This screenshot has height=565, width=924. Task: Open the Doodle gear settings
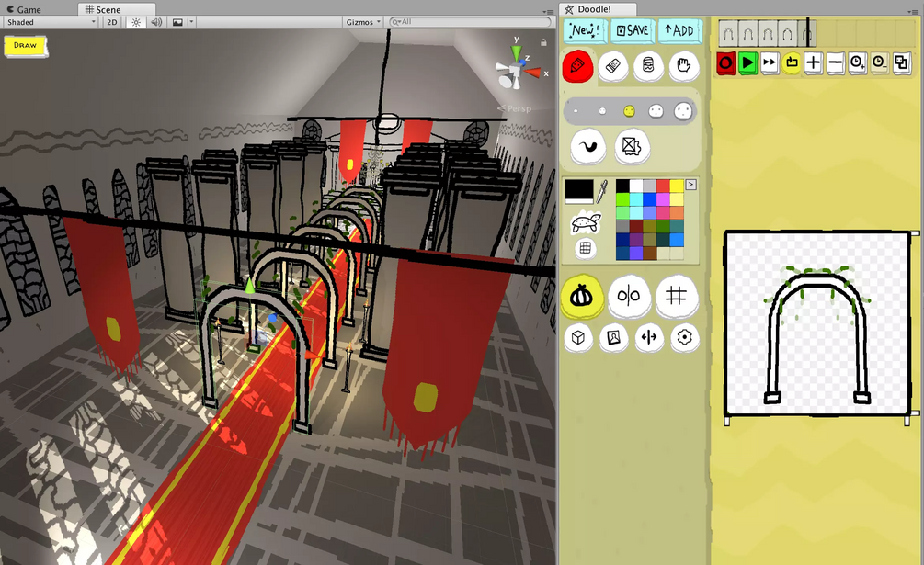[x=684, y=338]
